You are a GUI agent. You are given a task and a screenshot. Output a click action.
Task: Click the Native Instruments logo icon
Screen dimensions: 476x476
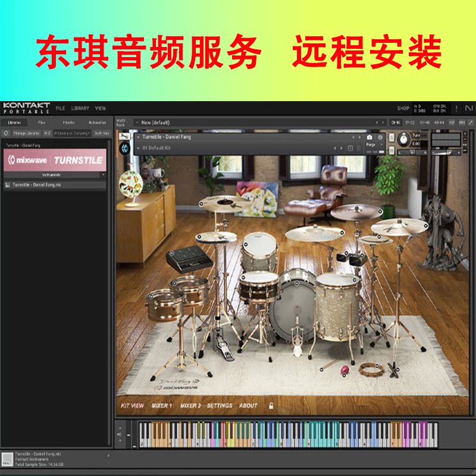tap(469, 108)
